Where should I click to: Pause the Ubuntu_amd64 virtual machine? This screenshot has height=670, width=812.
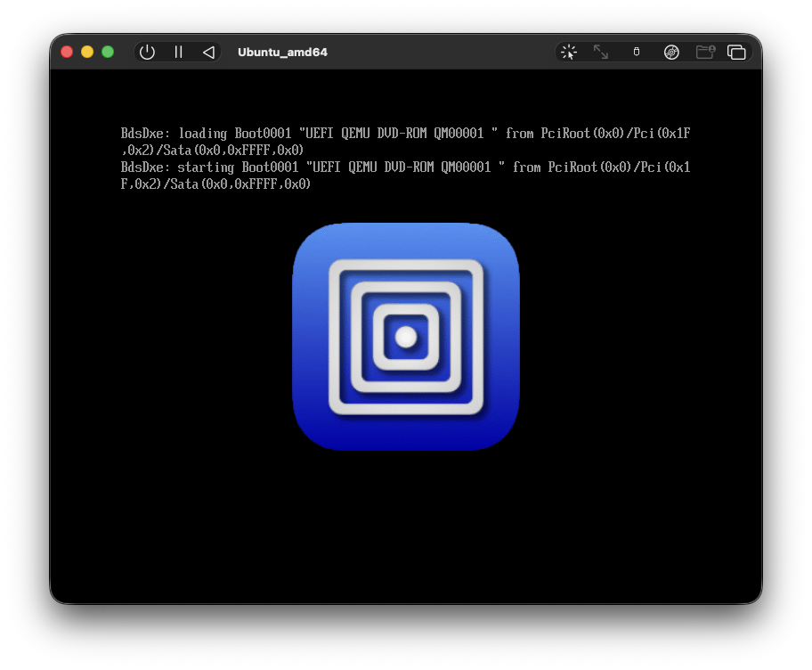tap(178, 52)
